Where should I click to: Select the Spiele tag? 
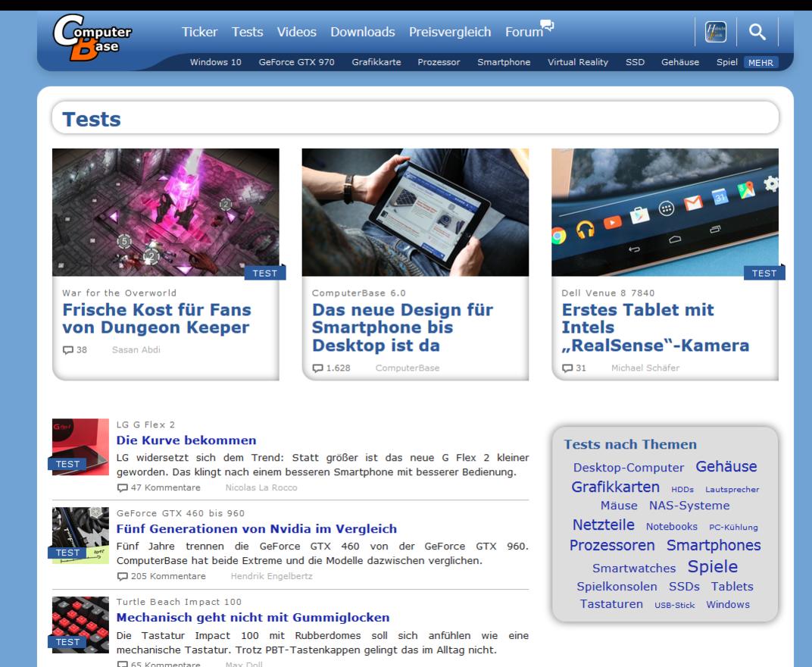713,567
